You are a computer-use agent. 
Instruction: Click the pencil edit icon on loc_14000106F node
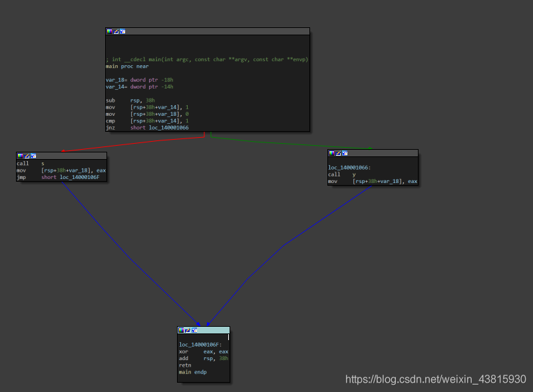coord(188,330)
